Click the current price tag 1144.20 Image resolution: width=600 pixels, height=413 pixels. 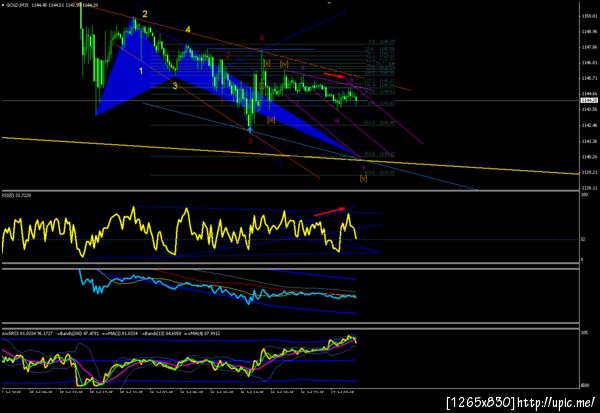pos(589,100)
